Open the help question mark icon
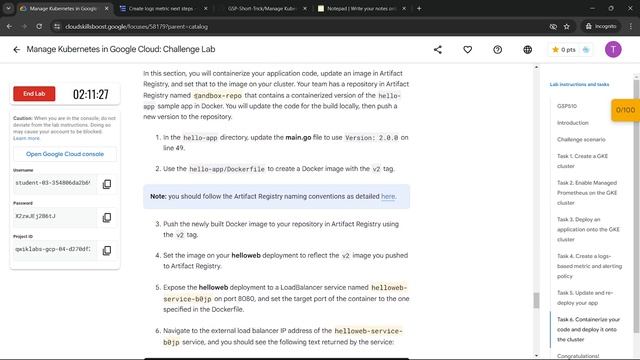640x360 pixels. 497,49
